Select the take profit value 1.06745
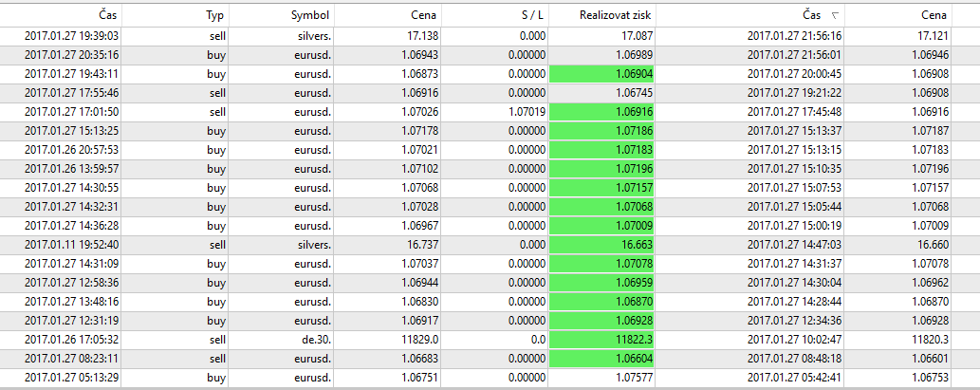The height and width of the screenshot is (390, 980). [634, 94]
